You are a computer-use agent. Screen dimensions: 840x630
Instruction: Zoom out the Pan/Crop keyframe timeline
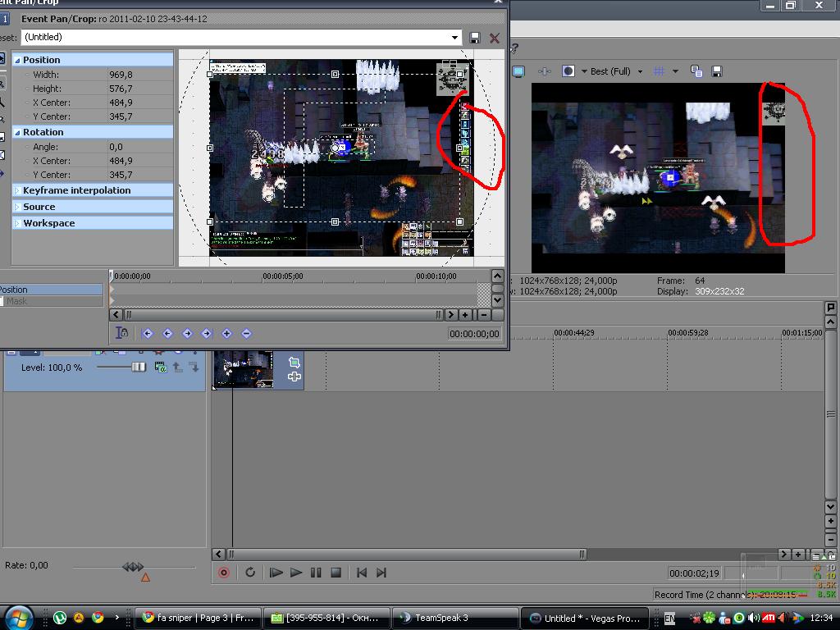coord(484,315)
